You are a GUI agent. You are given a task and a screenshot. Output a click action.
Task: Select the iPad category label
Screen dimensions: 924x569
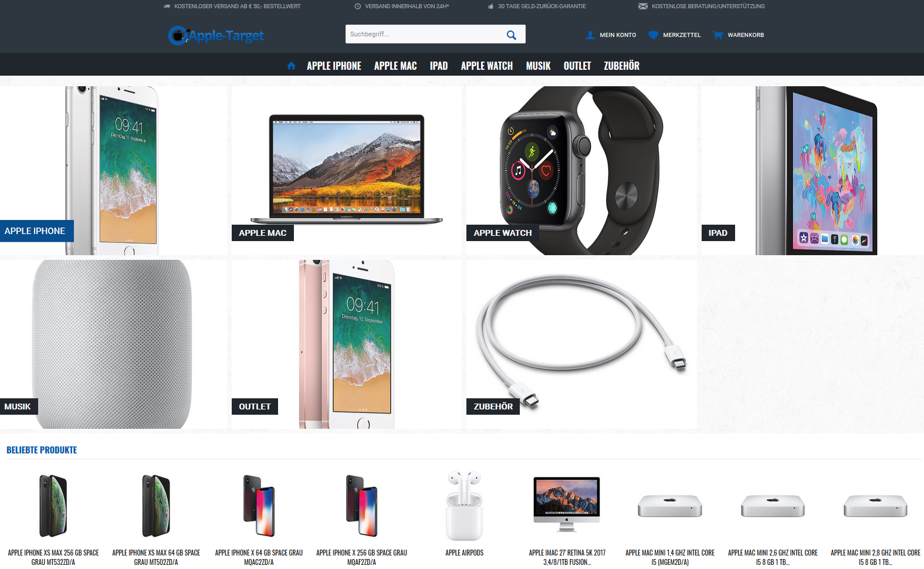[x=718, y=233]
